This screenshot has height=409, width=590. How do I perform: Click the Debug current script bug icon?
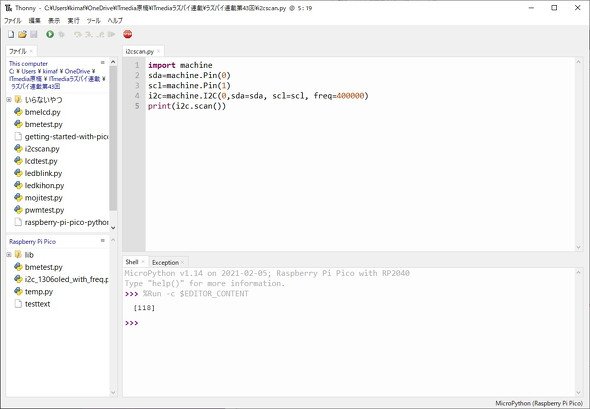point(61,35)
